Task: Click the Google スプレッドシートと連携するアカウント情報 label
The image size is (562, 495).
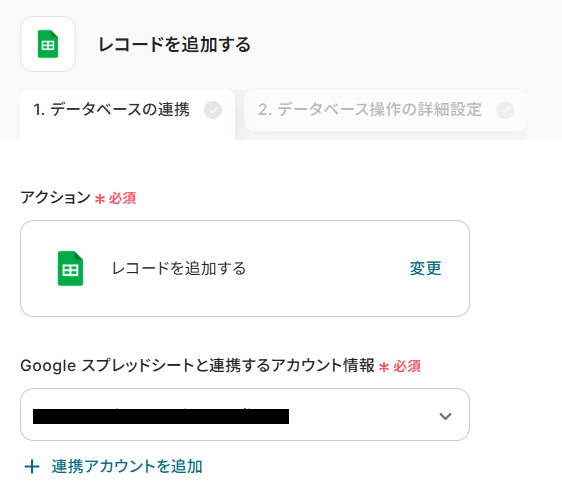Action: pyautogui.click(x=197, y=366)
